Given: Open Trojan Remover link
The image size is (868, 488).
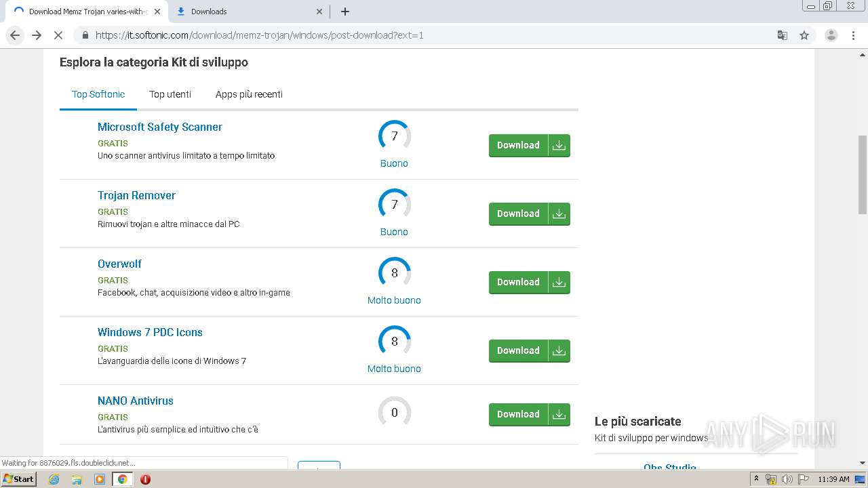Looking at the screenshot, I should [x=136, y=195].
